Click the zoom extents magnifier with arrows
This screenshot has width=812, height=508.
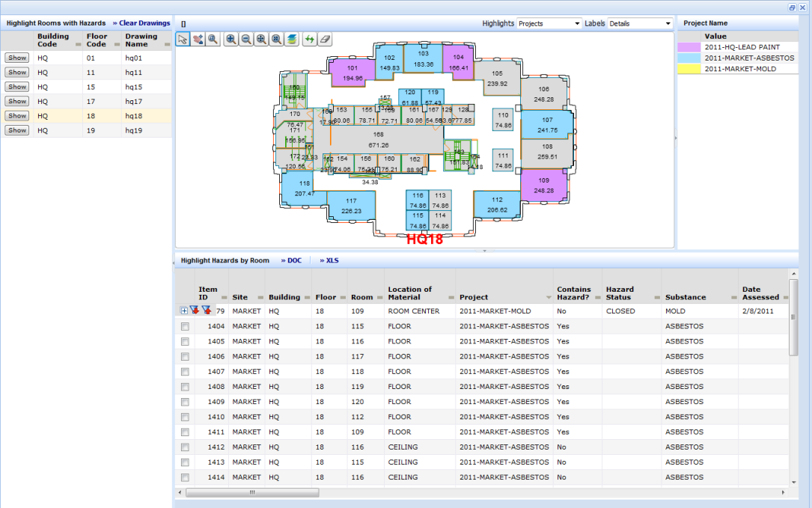(261, 40)
